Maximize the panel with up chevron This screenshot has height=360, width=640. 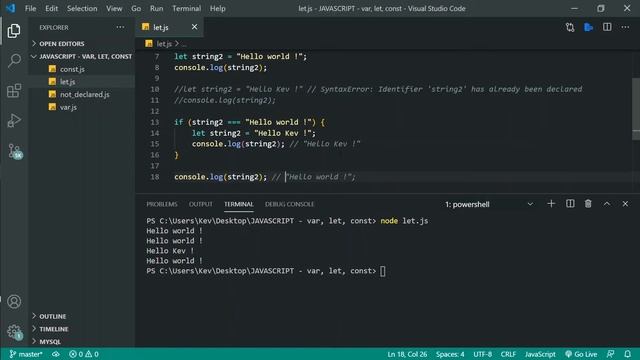607,204
